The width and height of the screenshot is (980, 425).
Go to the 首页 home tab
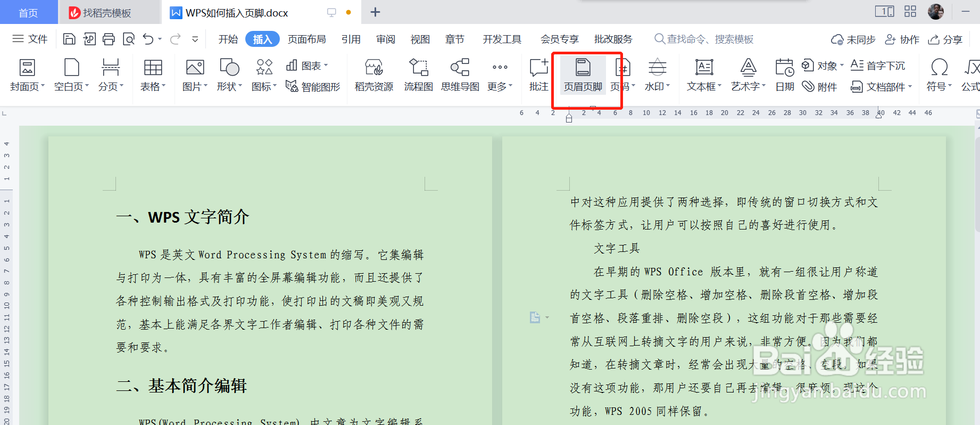click(29, 12)
